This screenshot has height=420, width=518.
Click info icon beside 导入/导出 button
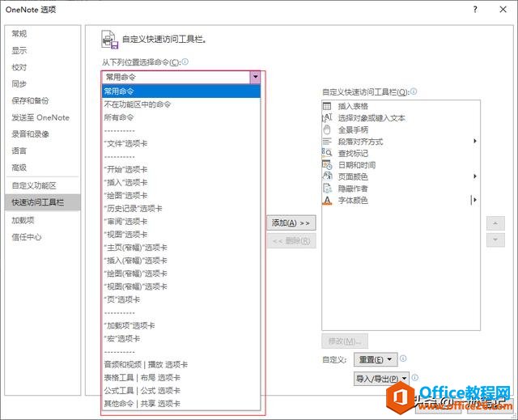pos(415,377)
